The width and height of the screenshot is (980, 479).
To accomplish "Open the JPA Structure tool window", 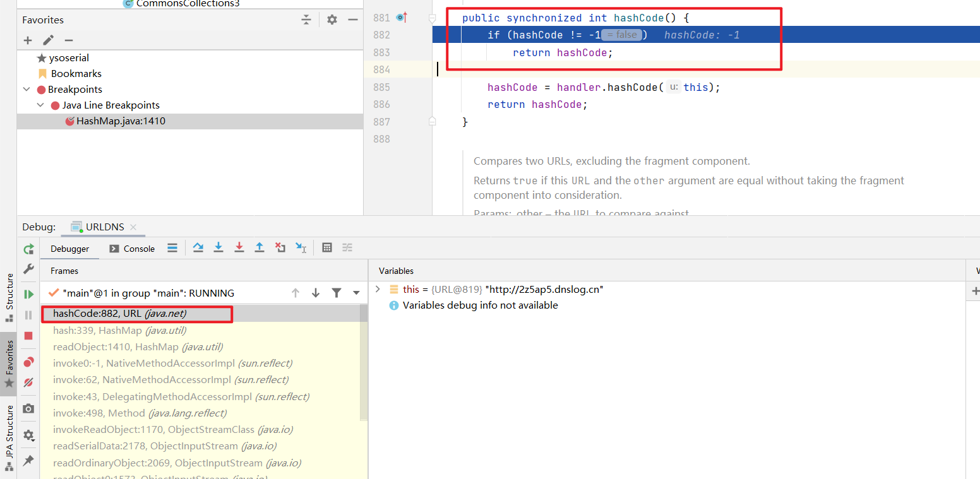I will pos(9,438).
